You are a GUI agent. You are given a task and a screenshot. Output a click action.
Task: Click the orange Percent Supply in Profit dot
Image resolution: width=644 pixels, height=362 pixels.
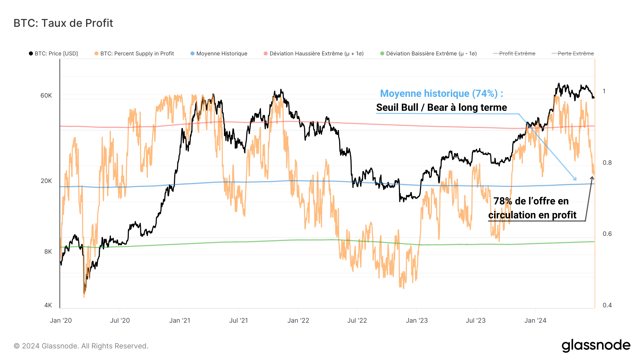click(97, 54)
